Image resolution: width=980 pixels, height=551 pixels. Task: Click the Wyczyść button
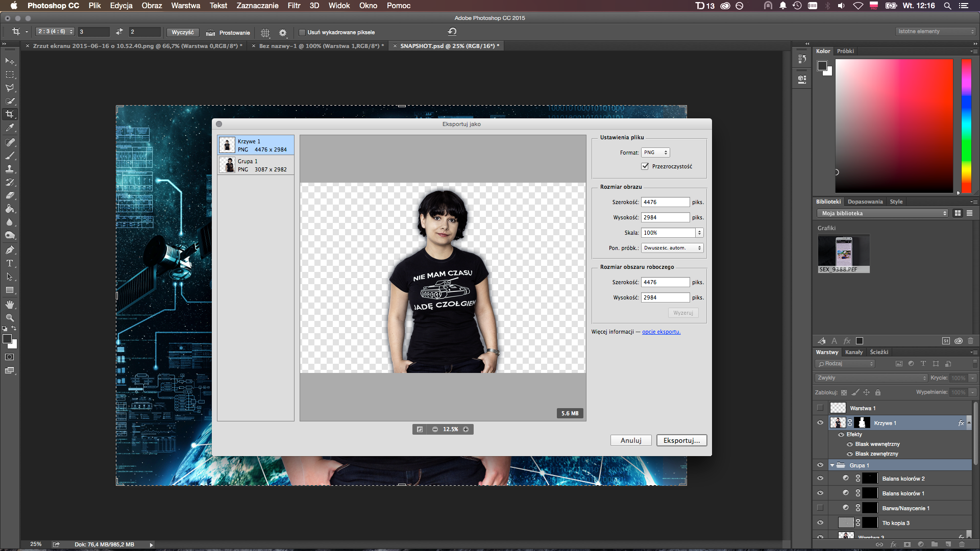pos(183,32)
